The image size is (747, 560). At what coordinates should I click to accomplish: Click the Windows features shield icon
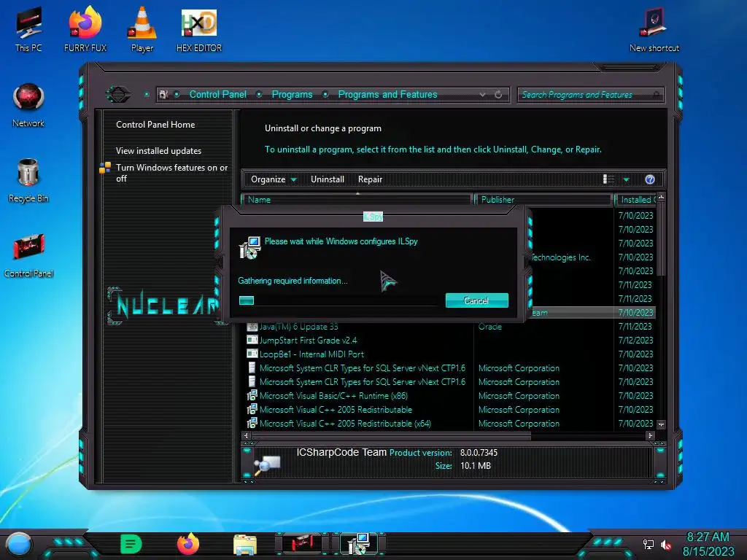click(x=105, y=168)
